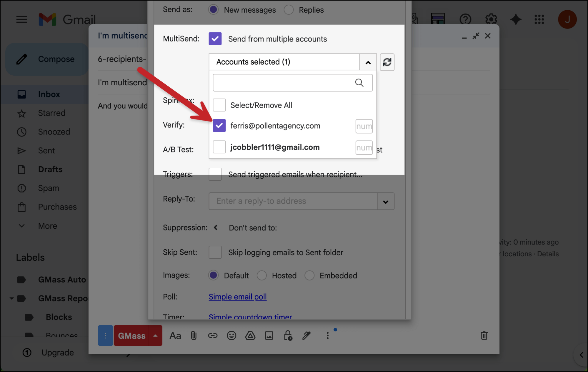Click the insert photo icon

(269, 336)
